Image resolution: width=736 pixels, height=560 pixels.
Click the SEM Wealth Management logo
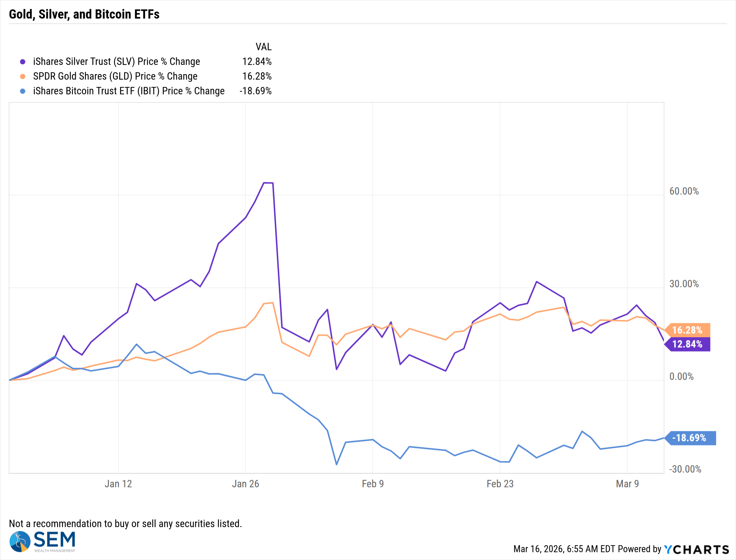tap(42, 541)
